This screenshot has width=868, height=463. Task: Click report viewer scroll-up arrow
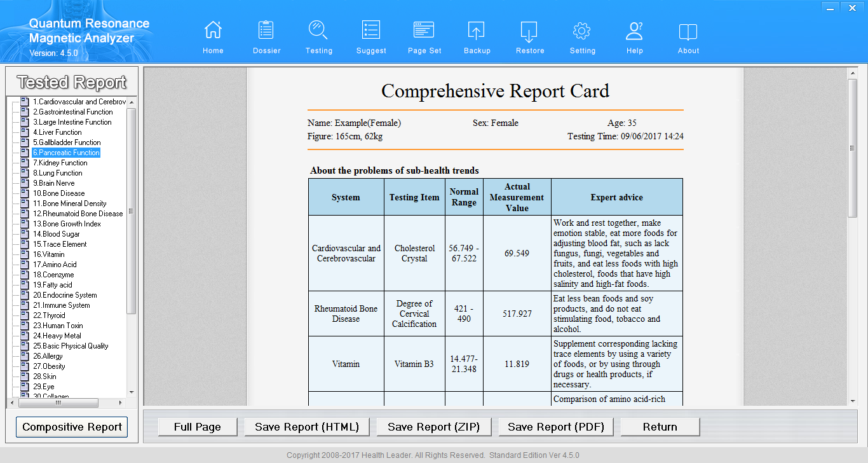point(853,73)
